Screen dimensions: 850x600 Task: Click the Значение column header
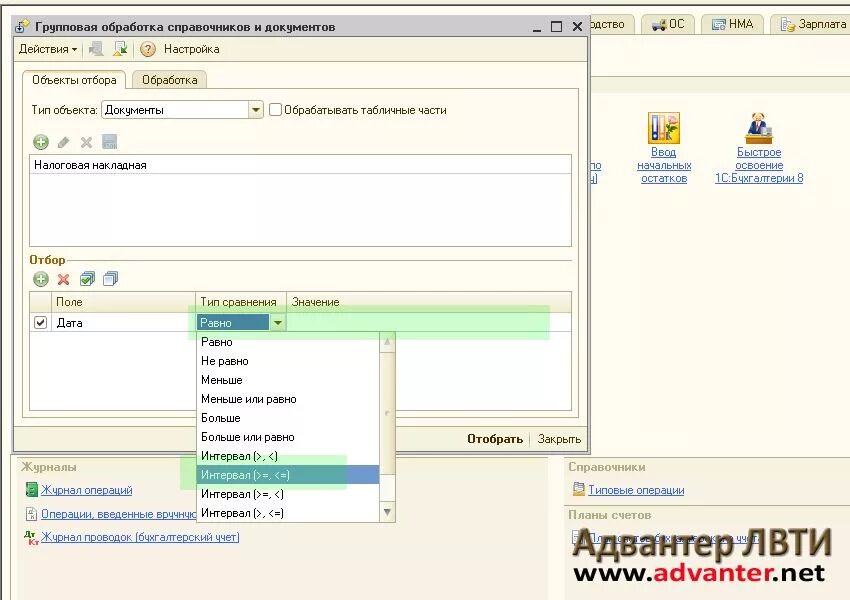[428, 302]
